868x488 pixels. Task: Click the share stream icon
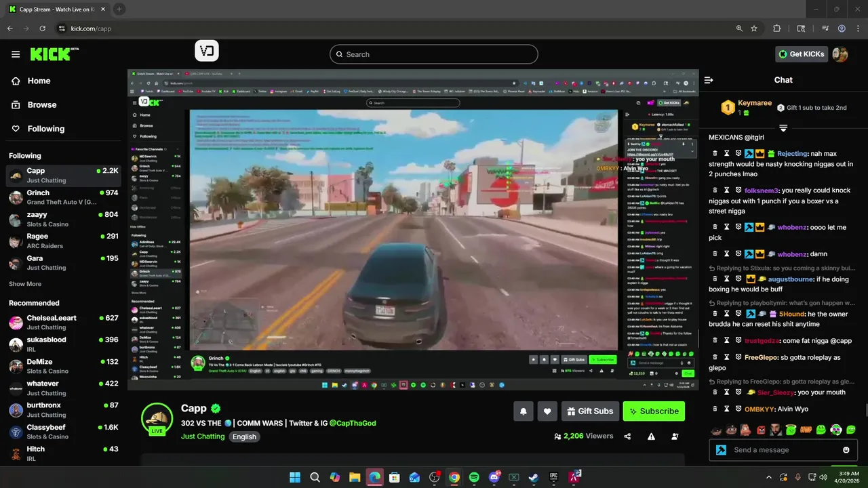(628, 436)
